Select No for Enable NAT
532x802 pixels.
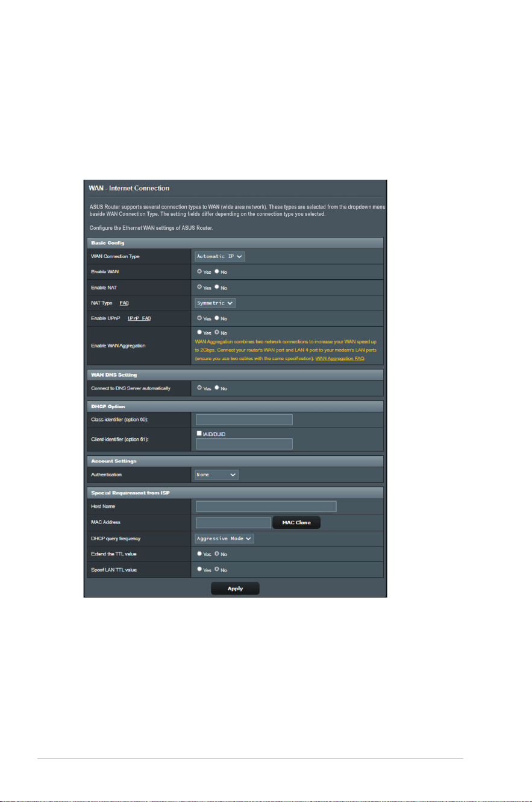click(216, 287)
